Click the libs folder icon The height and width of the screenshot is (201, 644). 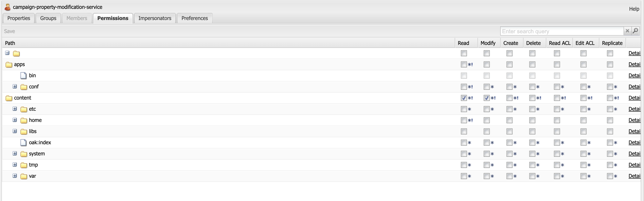tap(24, 131)
